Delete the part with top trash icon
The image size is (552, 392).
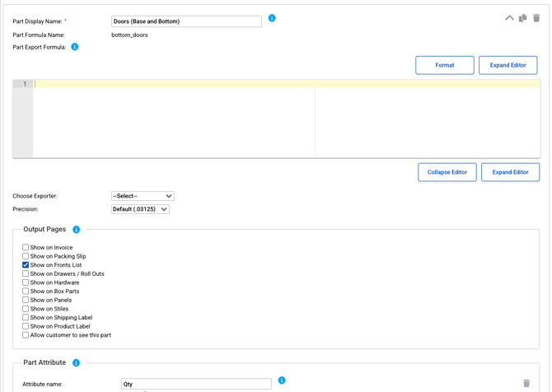coord(536,17)
